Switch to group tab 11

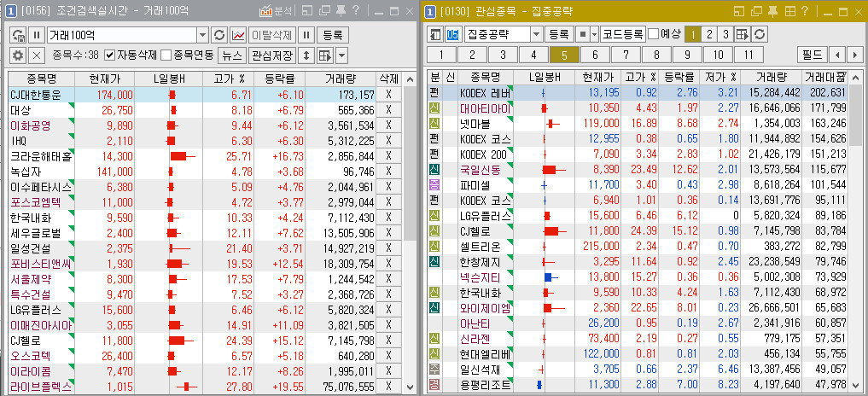click(749, 55)
